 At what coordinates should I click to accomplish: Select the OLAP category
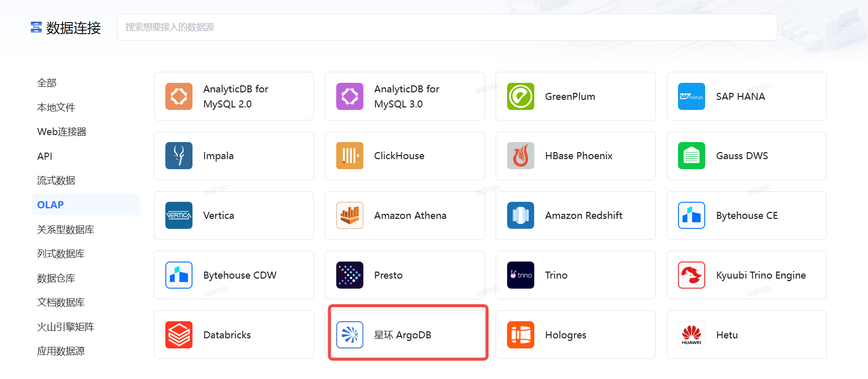point(51,205)
